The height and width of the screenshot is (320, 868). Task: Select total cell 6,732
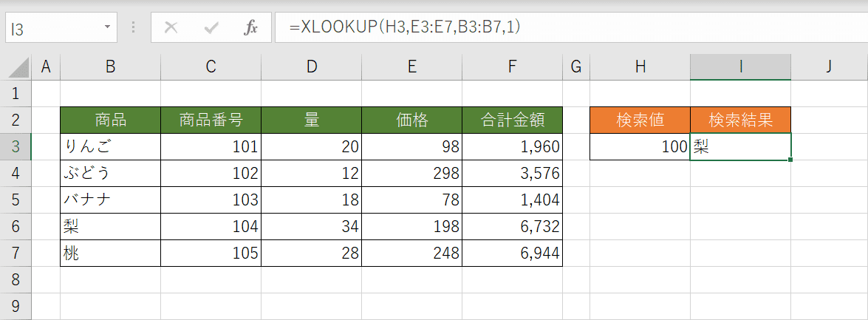(x=513, y=226)
